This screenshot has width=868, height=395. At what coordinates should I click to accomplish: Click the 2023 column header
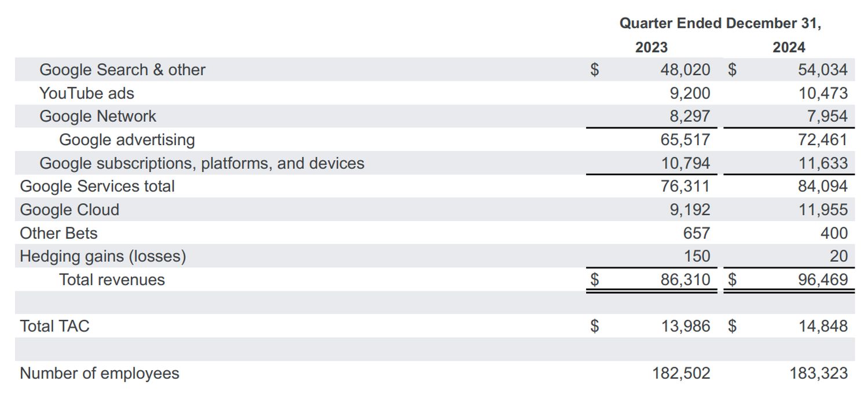click(x=651, y=47)
